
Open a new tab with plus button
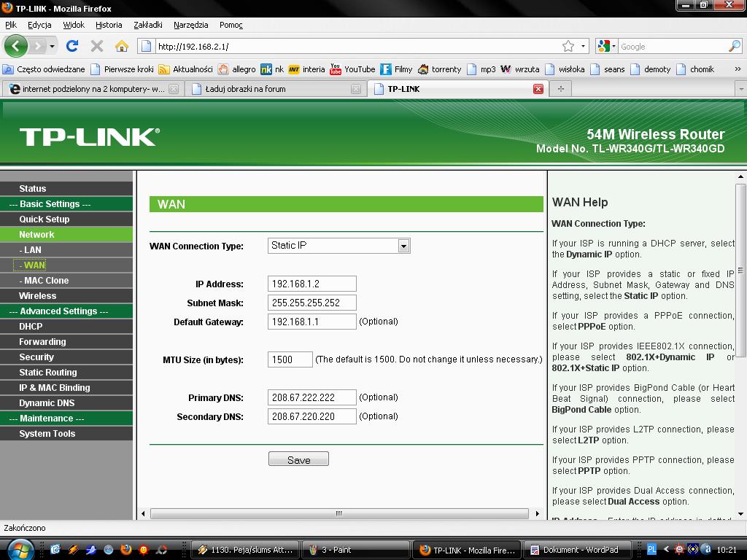pos(561,89)
